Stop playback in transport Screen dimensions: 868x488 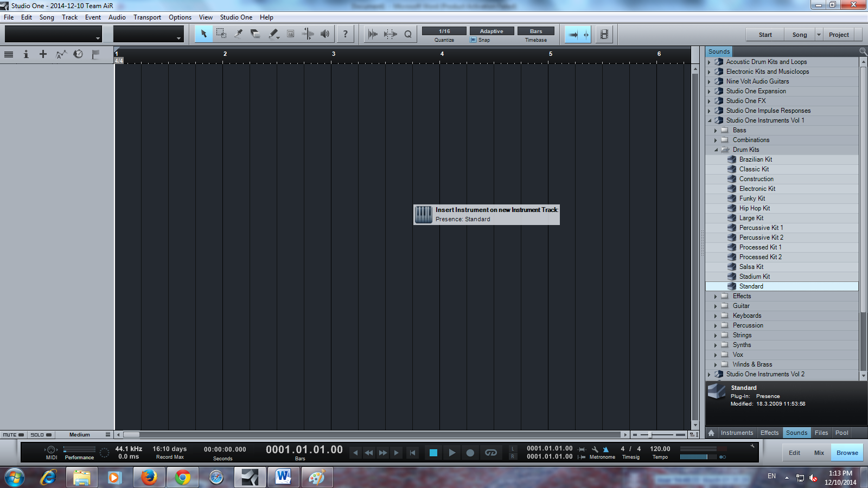pyautogui.click(x=433, y=453)
